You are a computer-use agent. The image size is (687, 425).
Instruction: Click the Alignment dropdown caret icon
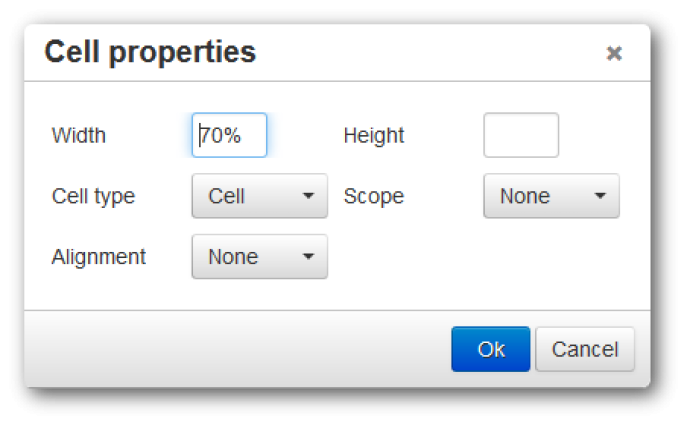click(x=308, y=257)
